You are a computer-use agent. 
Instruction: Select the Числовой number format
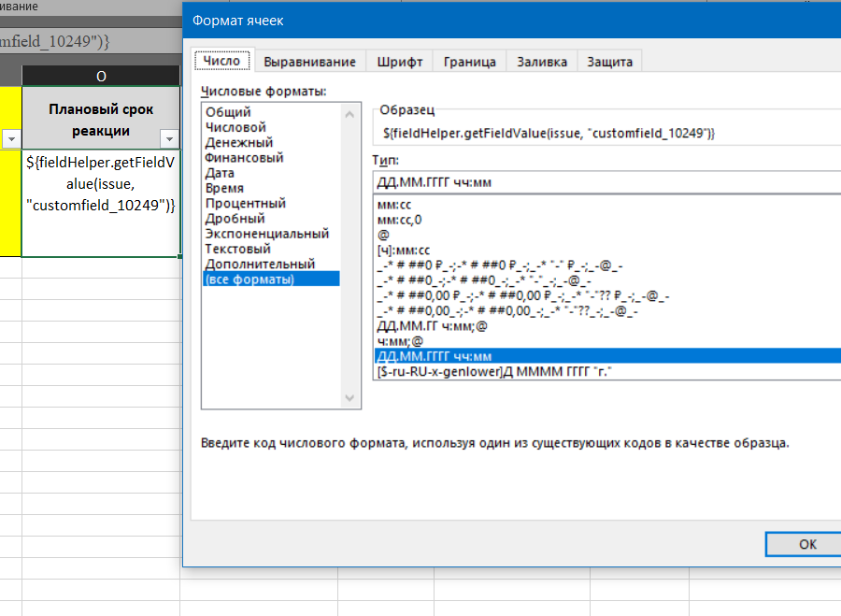[271, 127]
